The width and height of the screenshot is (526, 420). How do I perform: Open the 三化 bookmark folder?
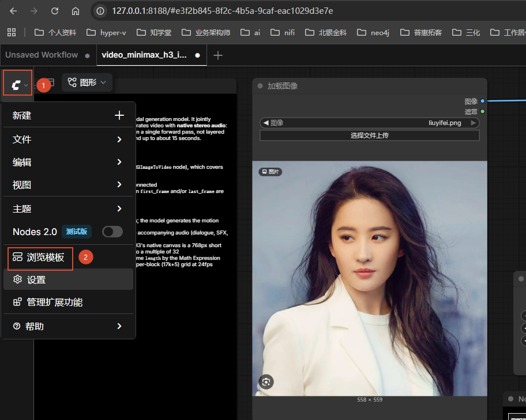(466, 32)
